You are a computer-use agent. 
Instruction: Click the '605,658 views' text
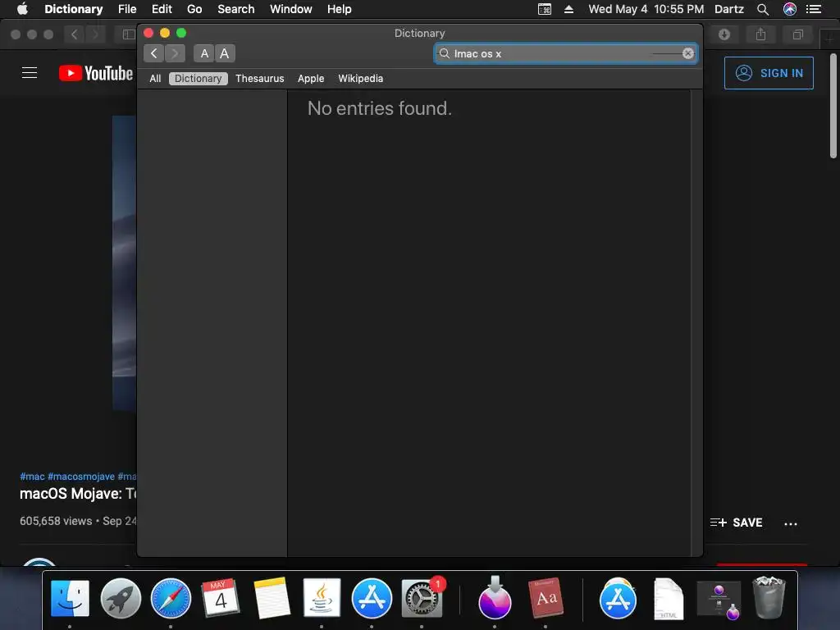click(x=56, y=521)
